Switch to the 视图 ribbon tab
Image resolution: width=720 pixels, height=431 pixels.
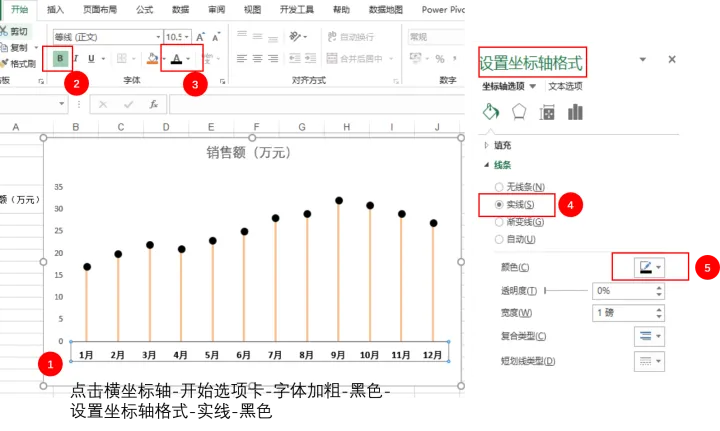pyautogui.click(x=252, y=9)
